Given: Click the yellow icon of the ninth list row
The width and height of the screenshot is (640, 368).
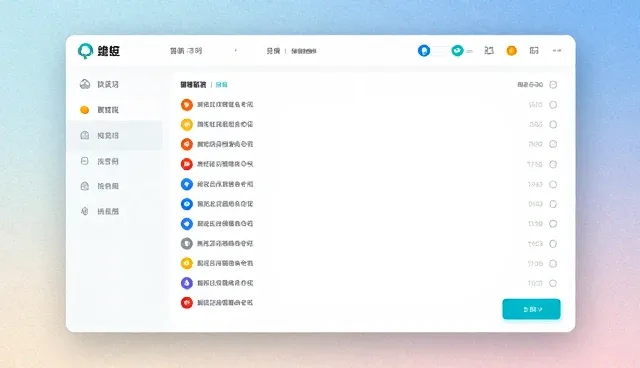Looking at the screenshot, I should coord(187,264).
